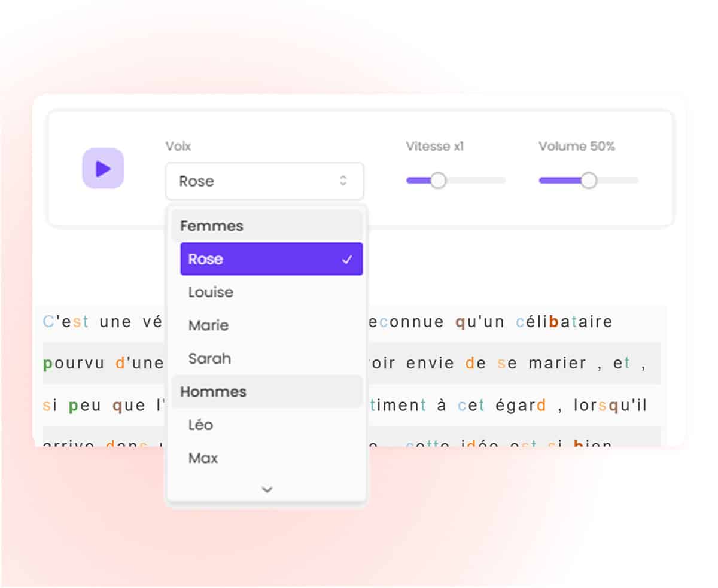The width and height of the screenshot is (718, 588).
Task: Click the unfilled part of the Volume track
Action: [x=617, y=181]
